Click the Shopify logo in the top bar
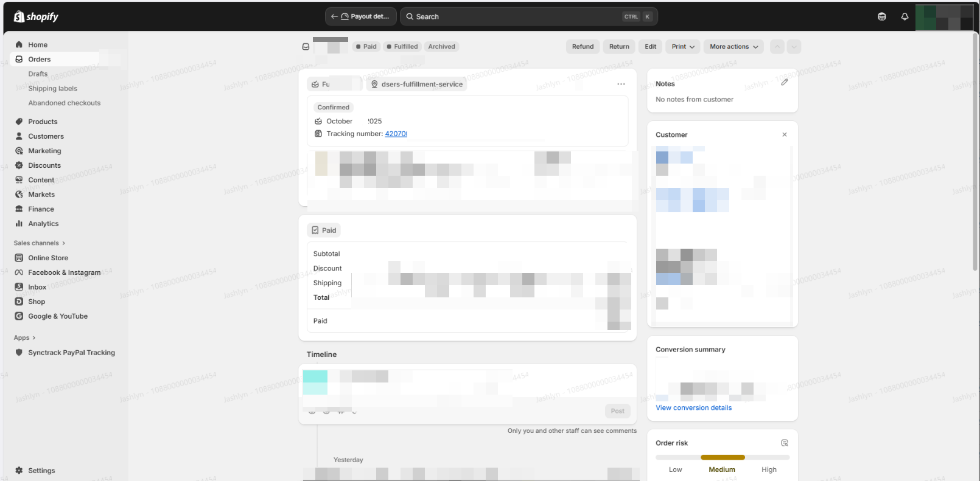This screenshot has width=980, height=481. [x=36, y=16]
